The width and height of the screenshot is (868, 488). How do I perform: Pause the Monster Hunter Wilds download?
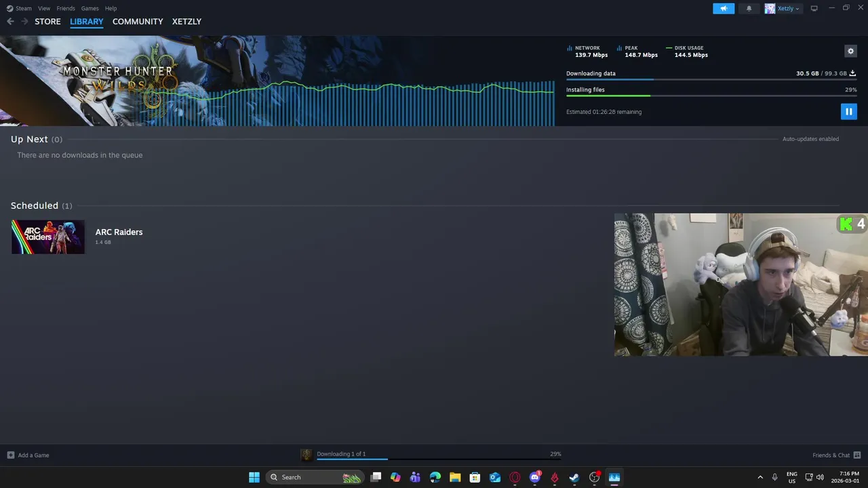click(x=848, y=112)
